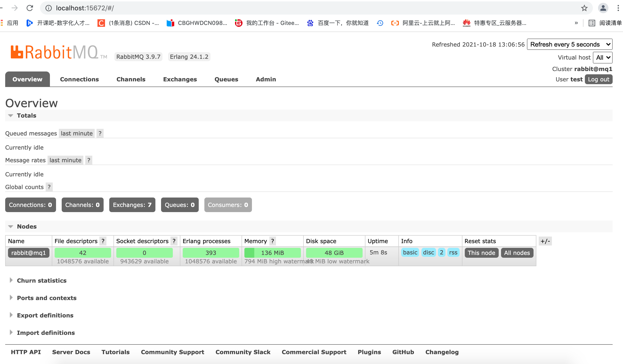
Task: Open help for File descriptors column
Action: click(103, 241)
